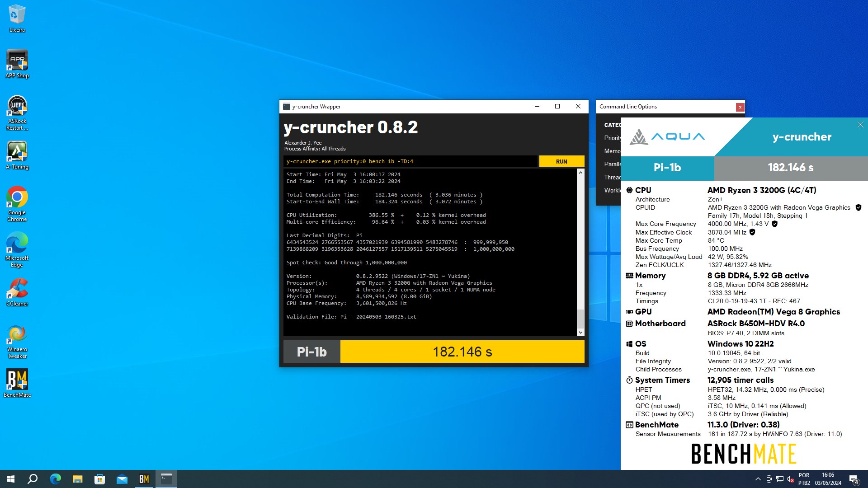Open the notification center icon
This screenshot has width=868, height=488.
[854, 479]
